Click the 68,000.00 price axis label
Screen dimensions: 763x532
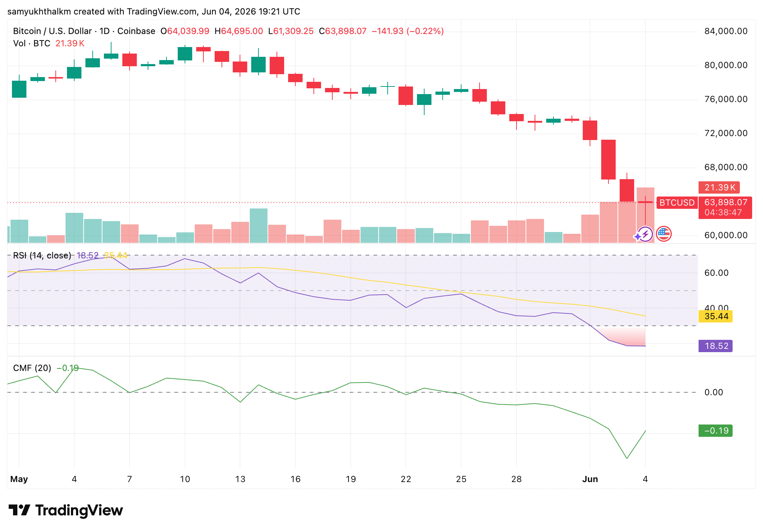coord(726,167)
